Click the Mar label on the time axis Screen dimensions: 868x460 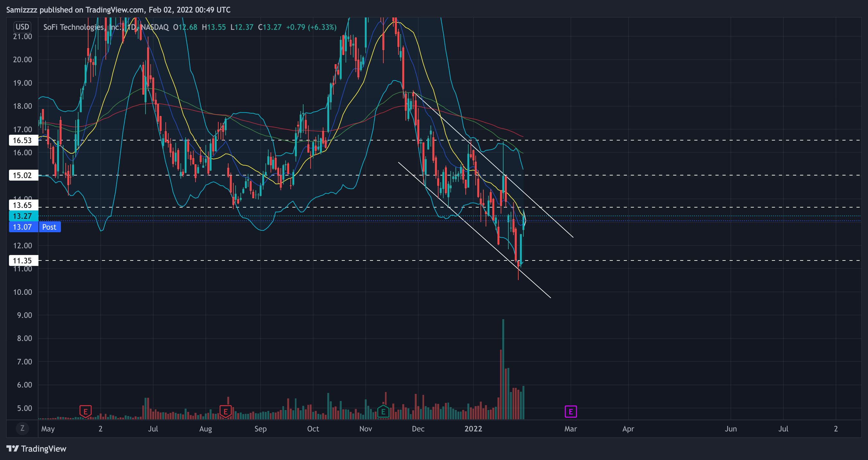pyautogui.click(x=571, y=429)
